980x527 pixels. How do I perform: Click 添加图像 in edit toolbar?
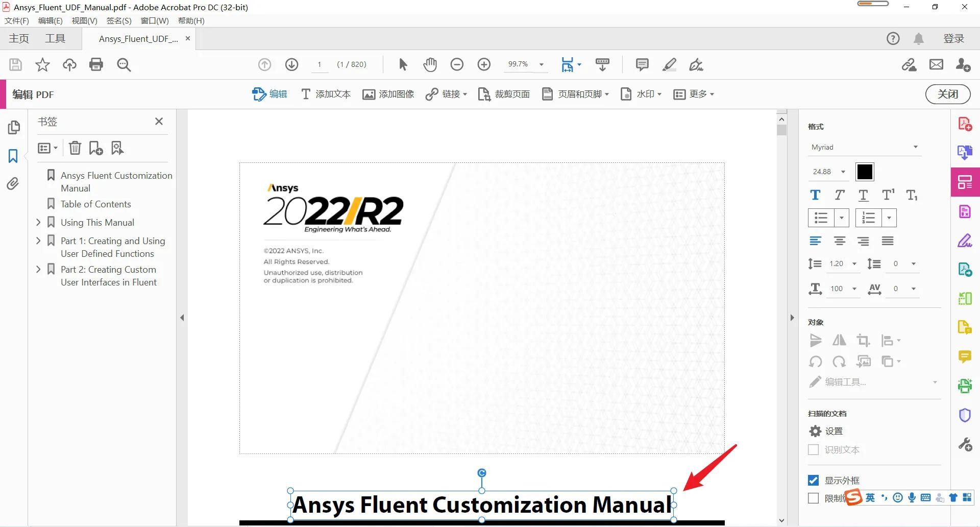click(x=388, y=94)
